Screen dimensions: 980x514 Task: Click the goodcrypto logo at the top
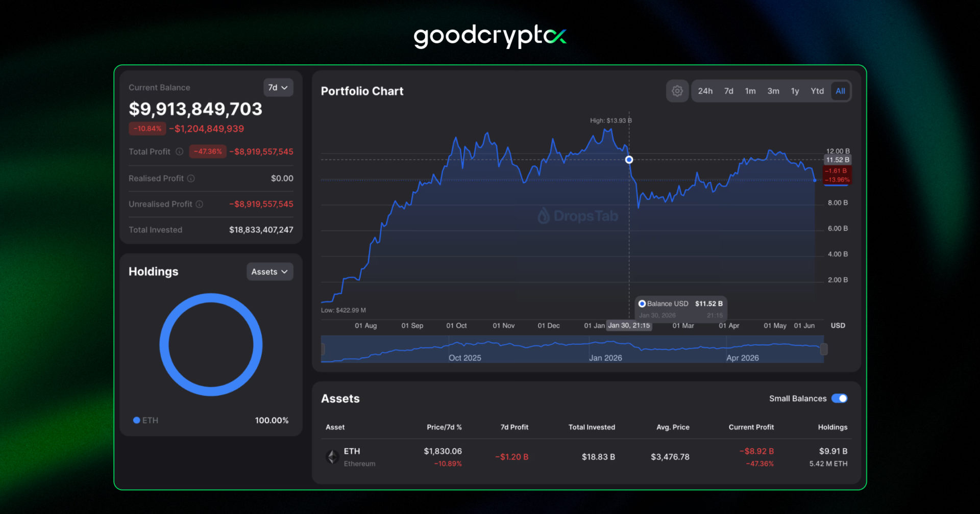[490, 36]
